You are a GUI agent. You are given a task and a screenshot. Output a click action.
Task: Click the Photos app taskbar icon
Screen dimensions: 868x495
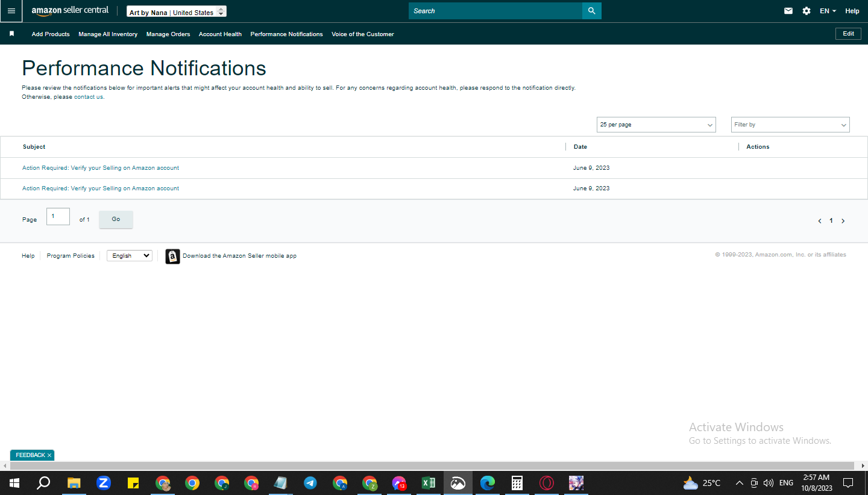click(458, 483)
